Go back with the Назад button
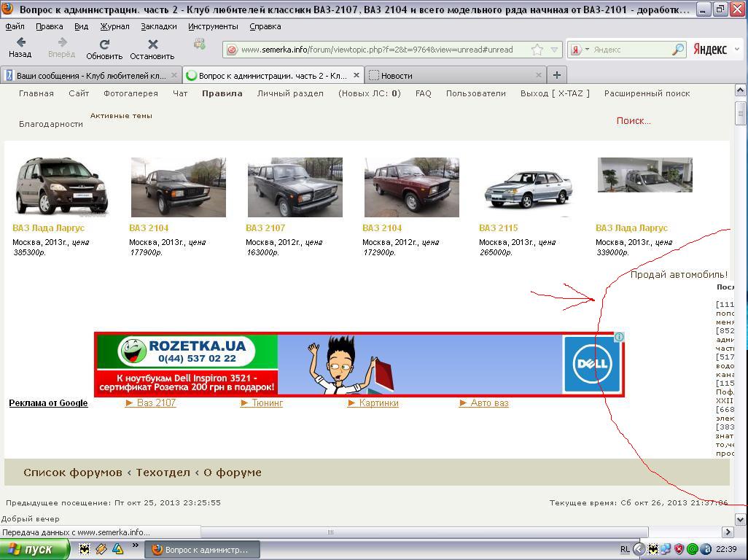 pyautogui.click(x=20, y=48)
